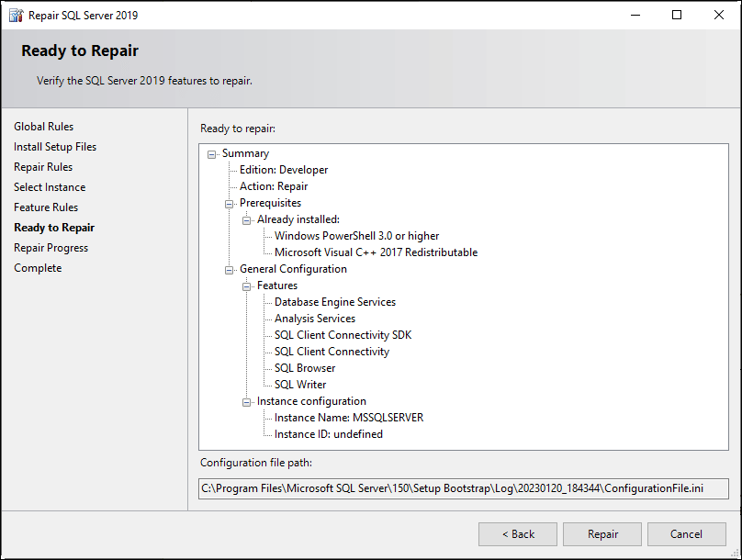Image resolution: width=742 pixels, height=560 pixels.
Task: Collapse the Instance configuration node
Action: pos(246,400)
